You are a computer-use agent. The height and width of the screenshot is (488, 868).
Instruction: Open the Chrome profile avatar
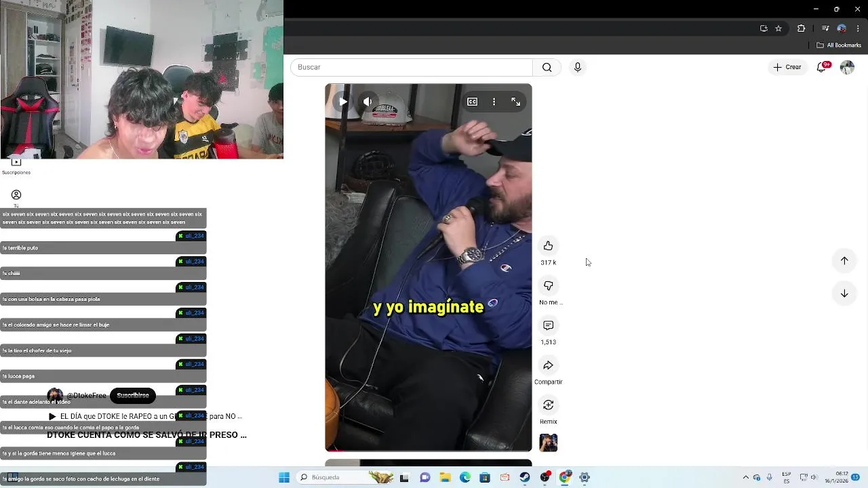click(x=842, y=28)
